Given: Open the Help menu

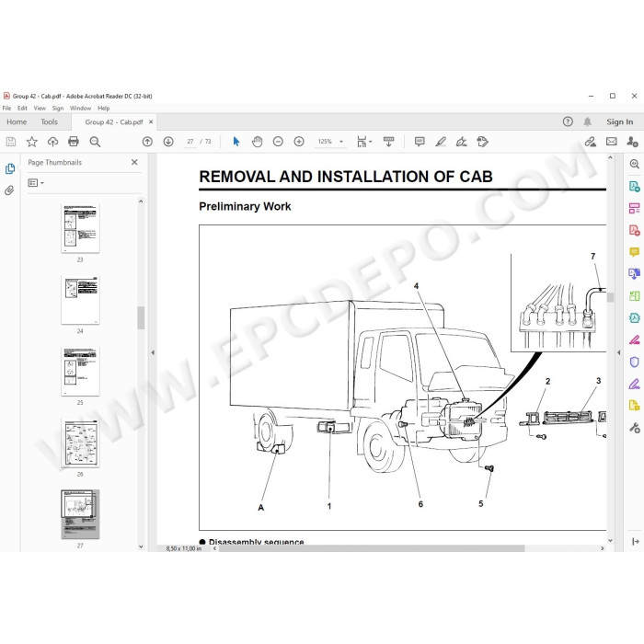Looking at the screenshot, I should 103,108.
